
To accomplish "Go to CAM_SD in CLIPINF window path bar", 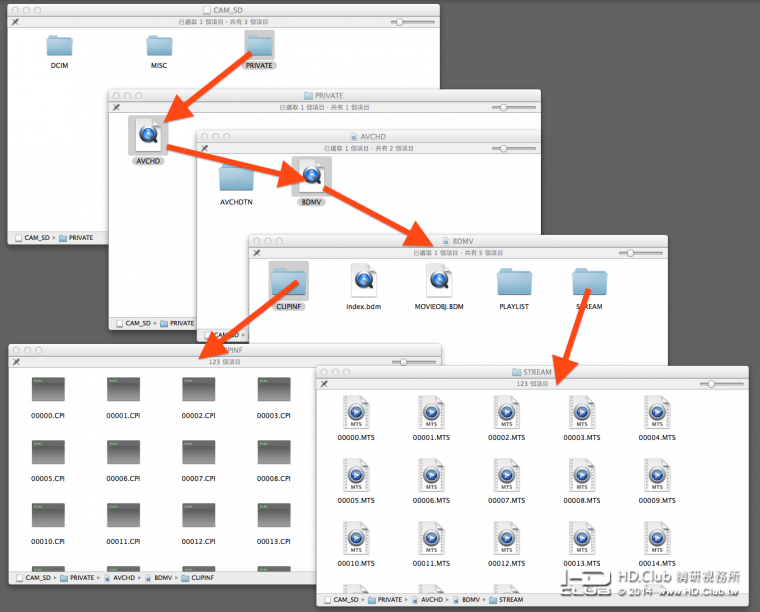I will tap(33, 578).
